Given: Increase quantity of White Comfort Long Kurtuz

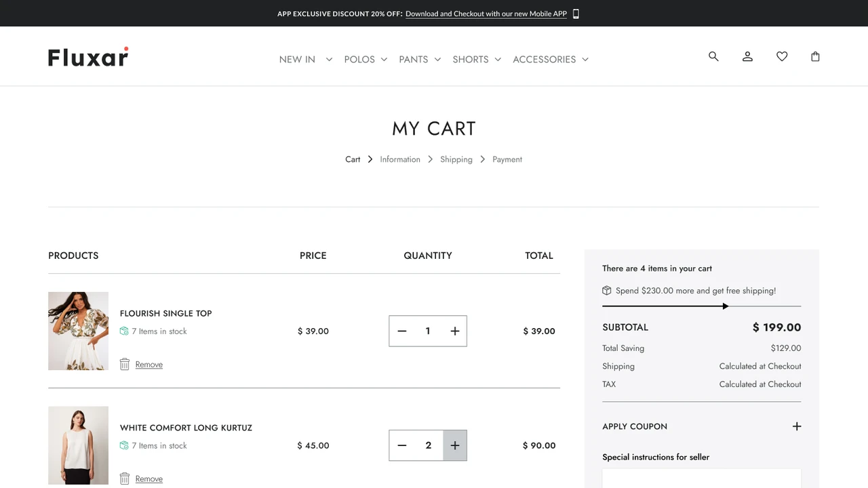Looking at the screenshot, I should pyautogui.click(x=455, y=445).
